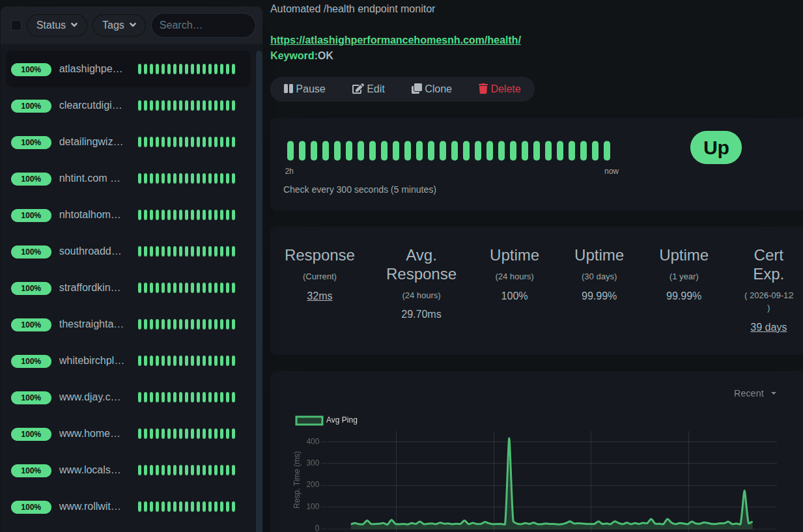Open the Tags filter dropdown
The image size is (803, 532).
click(x=119, y=25)
